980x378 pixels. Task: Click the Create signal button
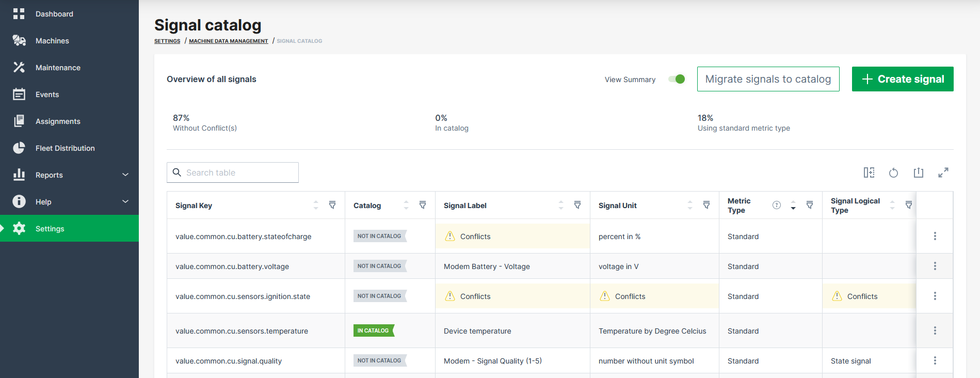click(x=902, y=79)
